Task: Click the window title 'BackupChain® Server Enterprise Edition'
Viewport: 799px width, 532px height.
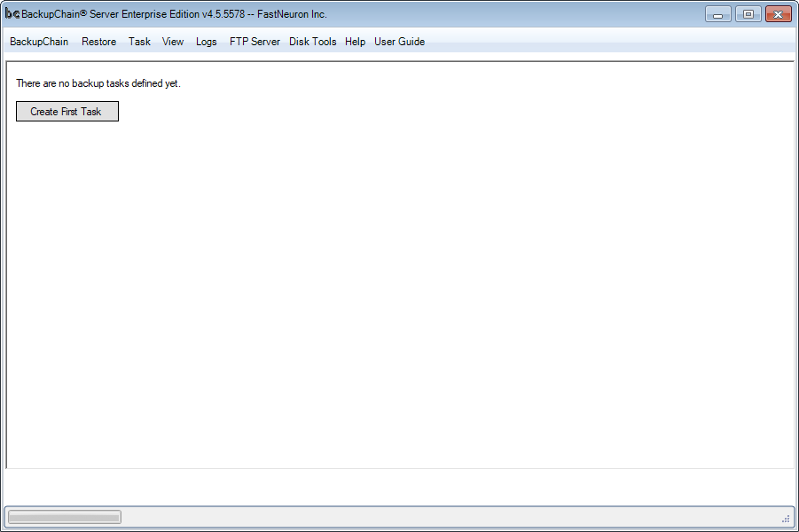Action: [x=111, y=14]
